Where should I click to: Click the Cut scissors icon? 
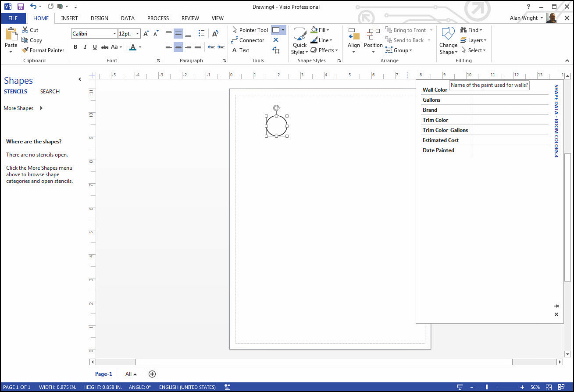pos(25,30)
